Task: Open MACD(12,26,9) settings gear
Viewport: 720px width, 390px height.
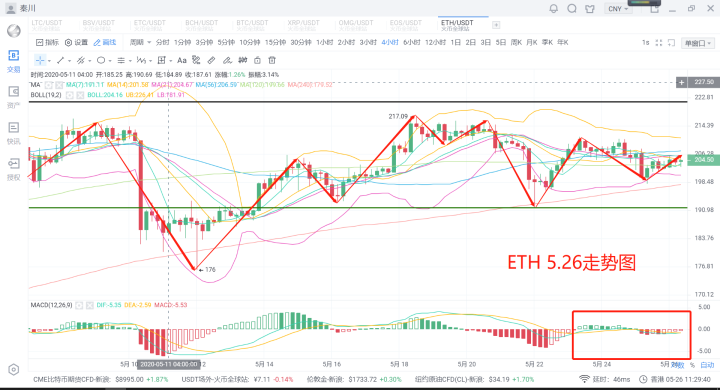Action: click(79, 305)
